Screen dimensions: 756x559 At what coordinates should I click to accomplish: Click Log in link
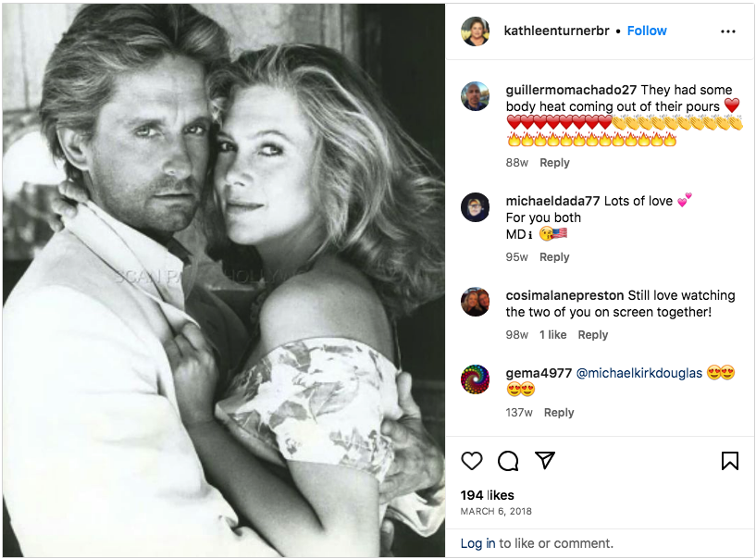pos(477,543)
